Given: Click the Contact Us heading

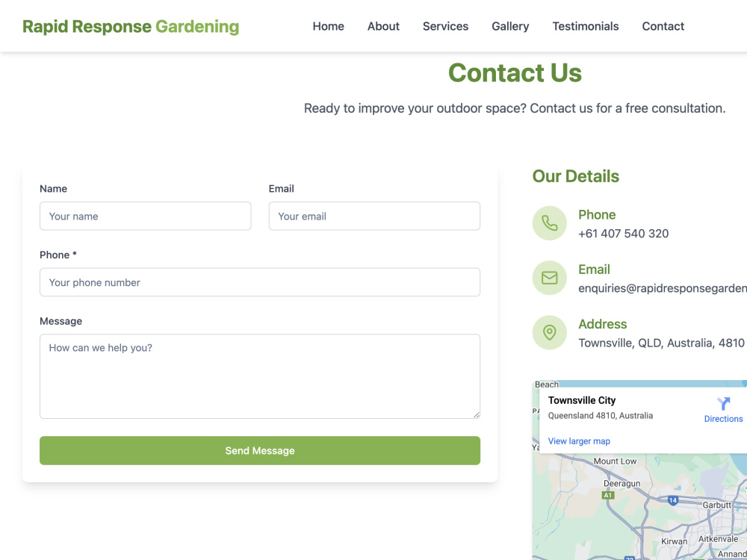Looking at the screenshot, I should coord(515,73).
